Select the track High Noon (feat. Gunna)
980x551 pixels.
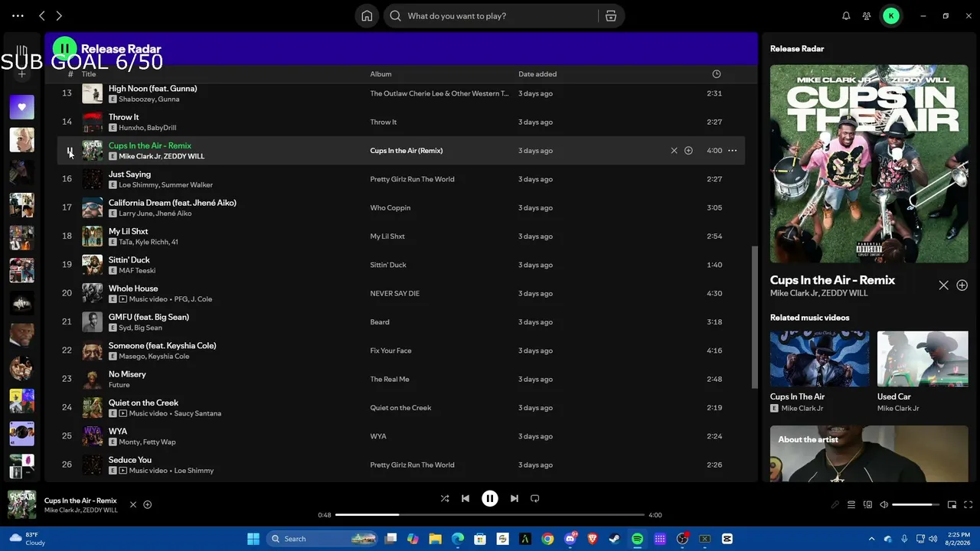152,89
